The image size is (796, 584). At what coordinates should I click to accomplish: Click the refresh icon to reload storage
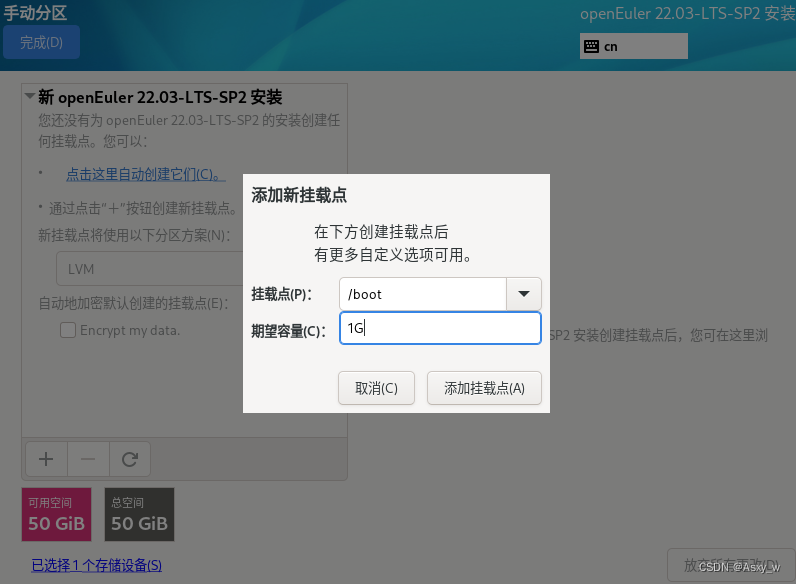[129, 459]
